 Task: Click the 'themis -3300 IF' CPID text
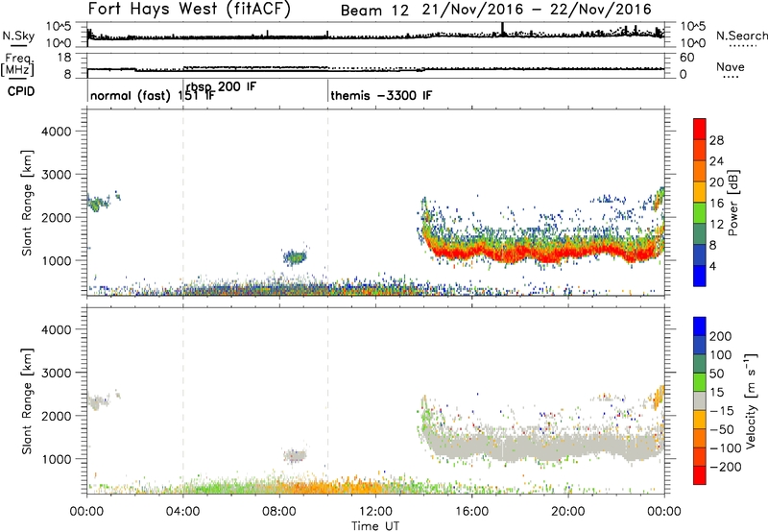[381, 95]
